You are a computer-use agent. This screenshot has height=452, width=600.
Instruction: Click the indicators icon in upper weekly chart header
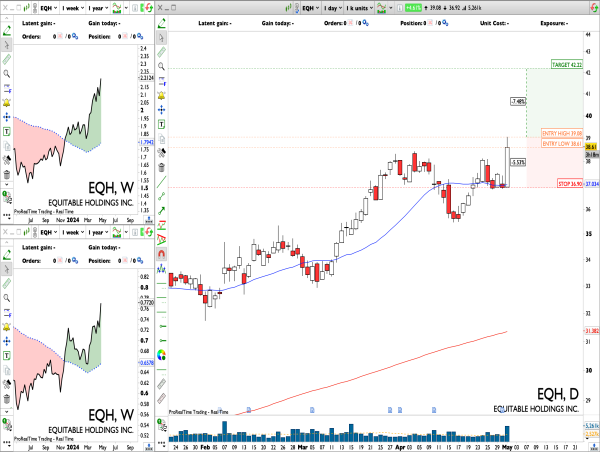(117, 8)
